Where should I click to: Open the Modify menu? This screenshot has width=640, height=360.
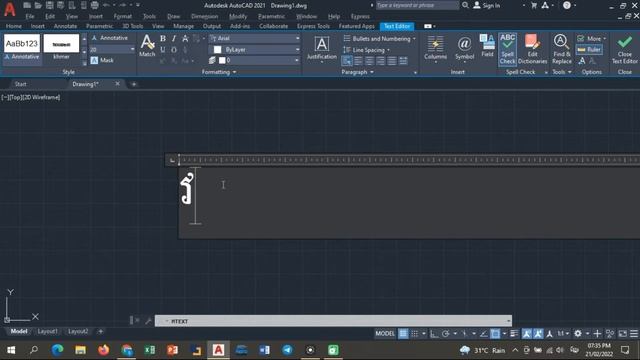point(238,16)
